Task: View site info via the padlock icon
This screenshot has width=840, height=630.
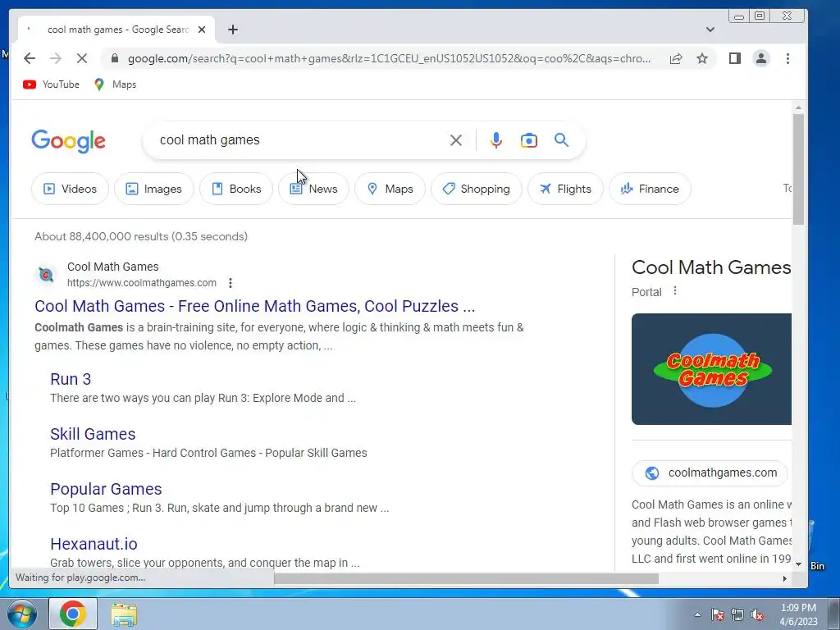Action: pos(115,58)
